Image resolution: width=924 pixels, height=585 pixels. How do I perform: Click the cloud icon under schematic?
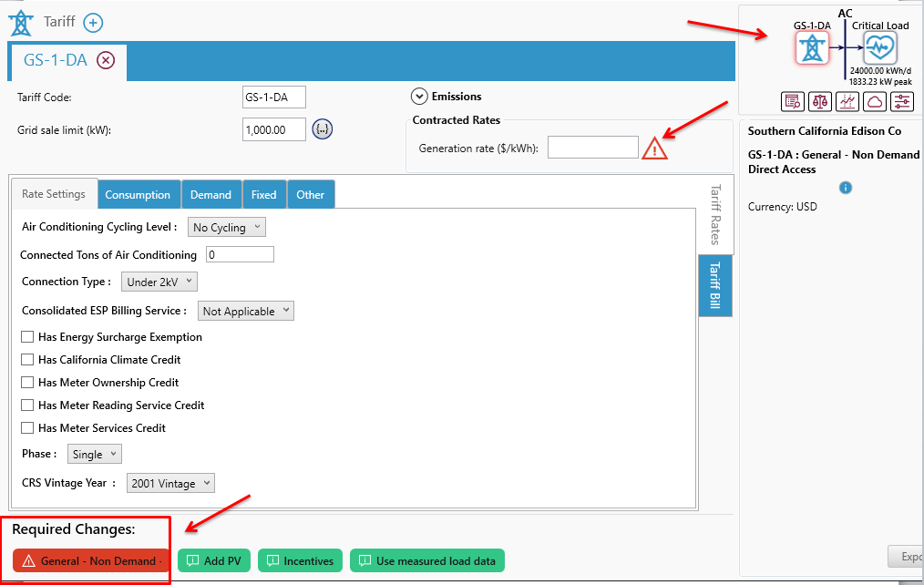click(x=875, y=101)
